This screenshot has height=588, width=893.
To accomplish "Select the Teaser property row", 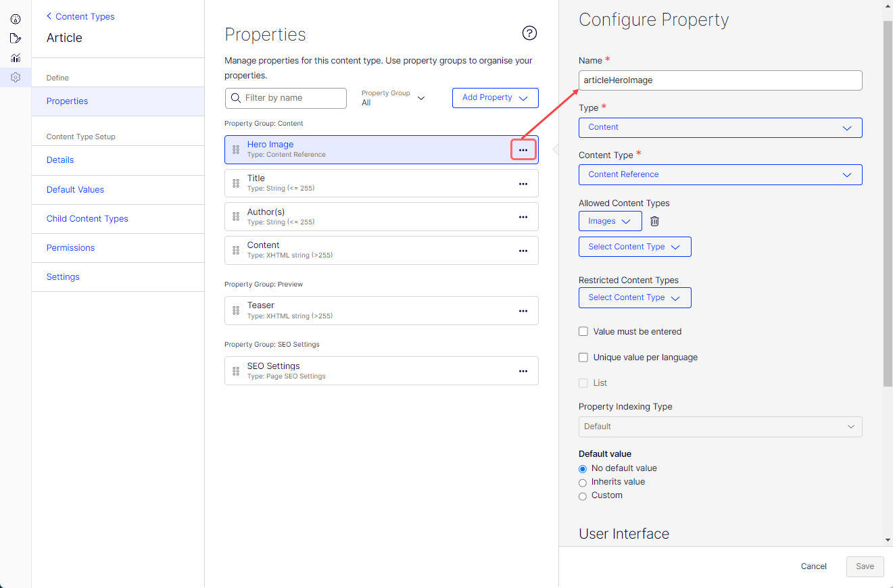I will [x=381, y=310].
